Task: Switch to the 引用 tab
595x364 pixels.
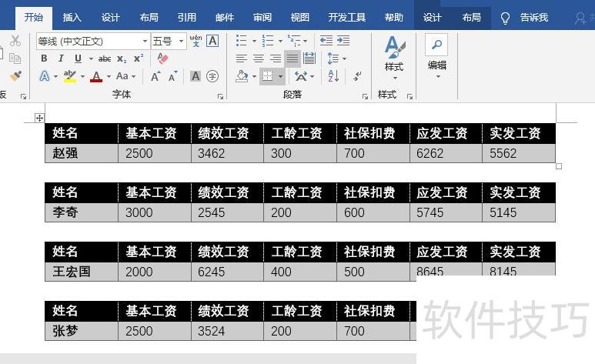Action: (x=187, y=18)
